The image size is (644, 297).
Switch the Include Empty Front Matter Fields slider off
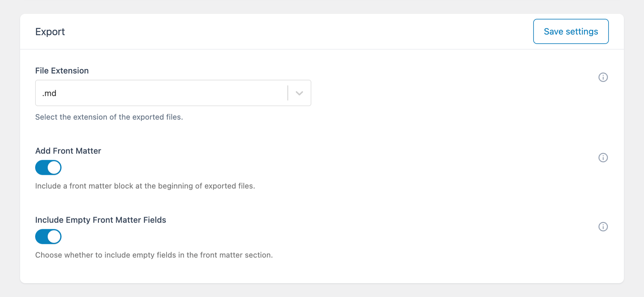click(48, 236)
